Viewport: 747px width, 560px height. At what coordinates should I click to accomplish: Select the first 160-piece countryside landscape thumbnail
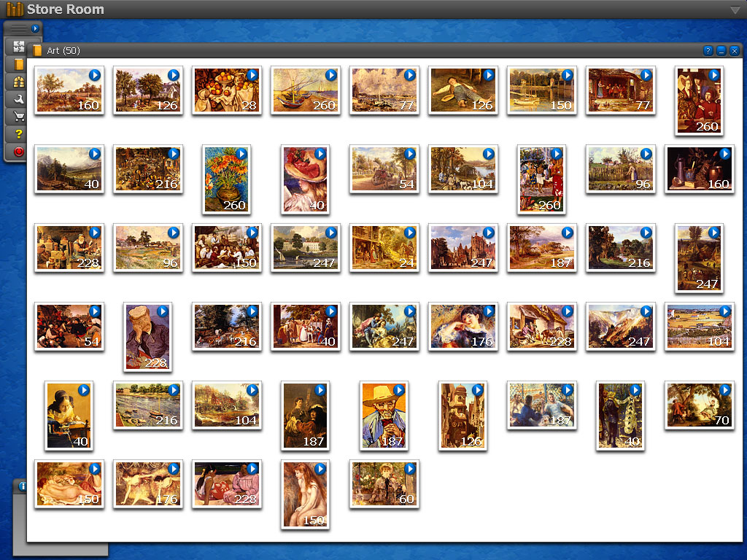[x=69, y=90]
